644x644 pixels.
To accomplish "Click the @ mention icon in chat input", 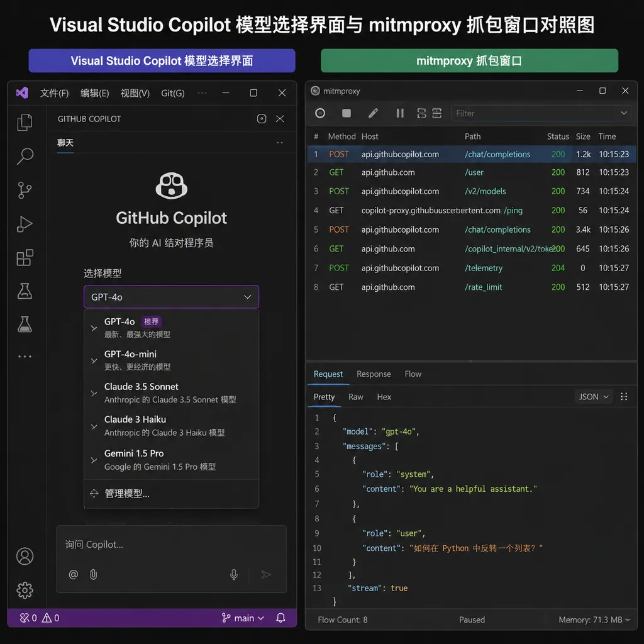I will coord(74,574).
